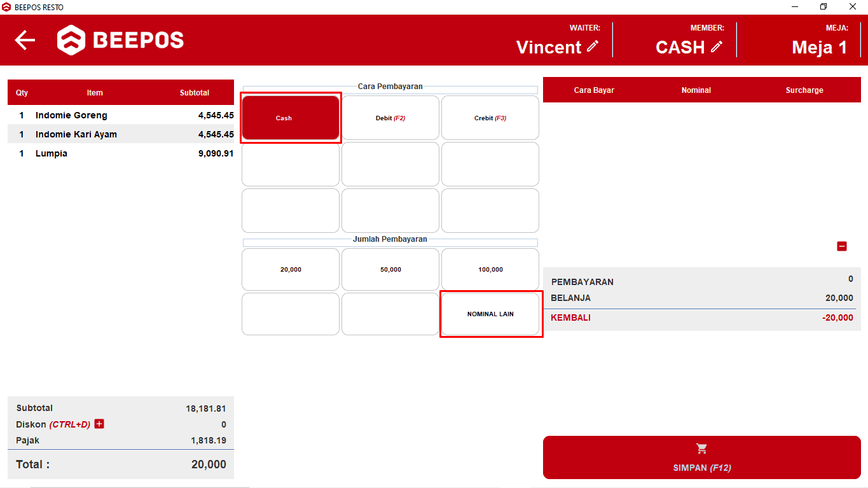
Task: Click the BEEPOS hexagon logo
Action: click(71, 40)
